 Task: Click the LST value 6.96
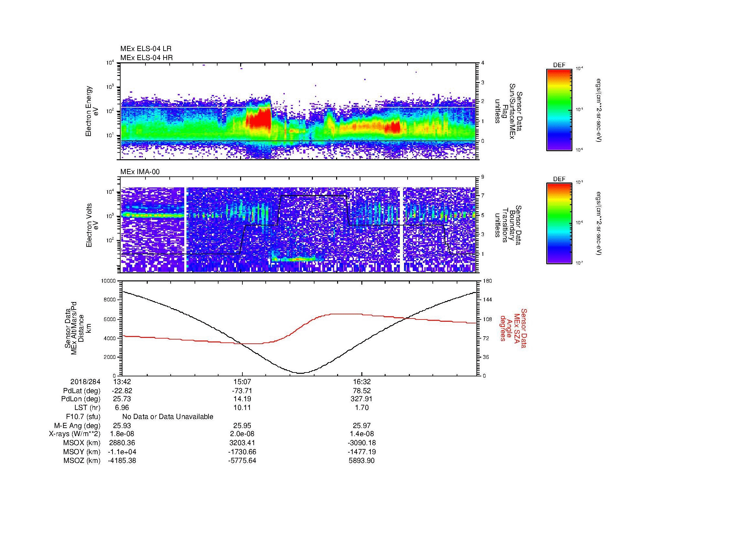(122, 408)
